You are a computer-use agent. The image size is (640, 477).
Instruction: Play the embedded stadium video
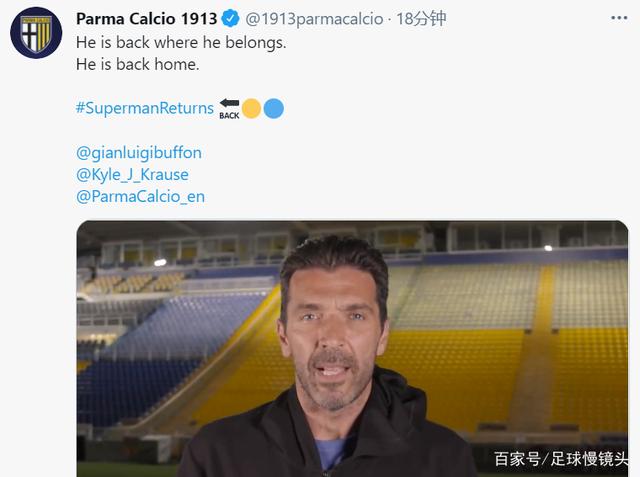(x=352, y=348)
